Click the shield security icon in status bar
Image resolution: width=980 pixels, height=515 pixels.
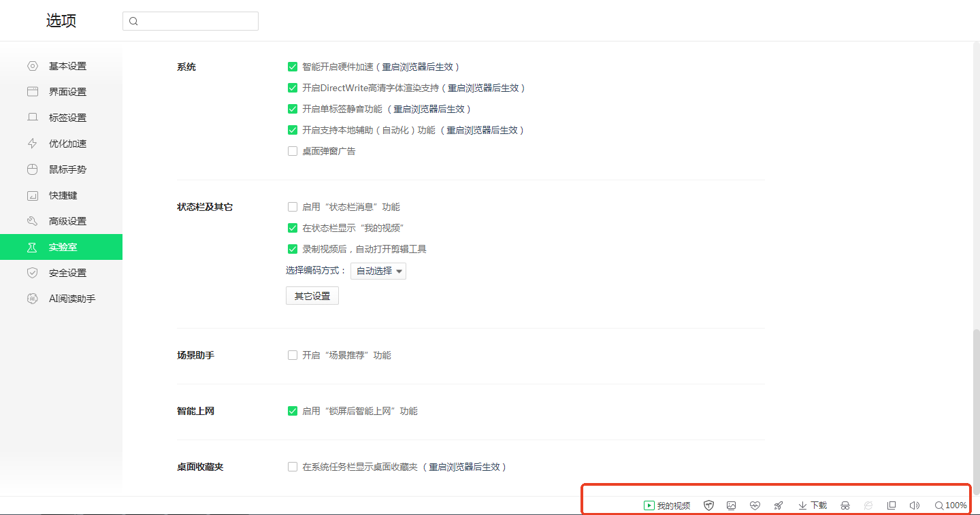(708, 505)
